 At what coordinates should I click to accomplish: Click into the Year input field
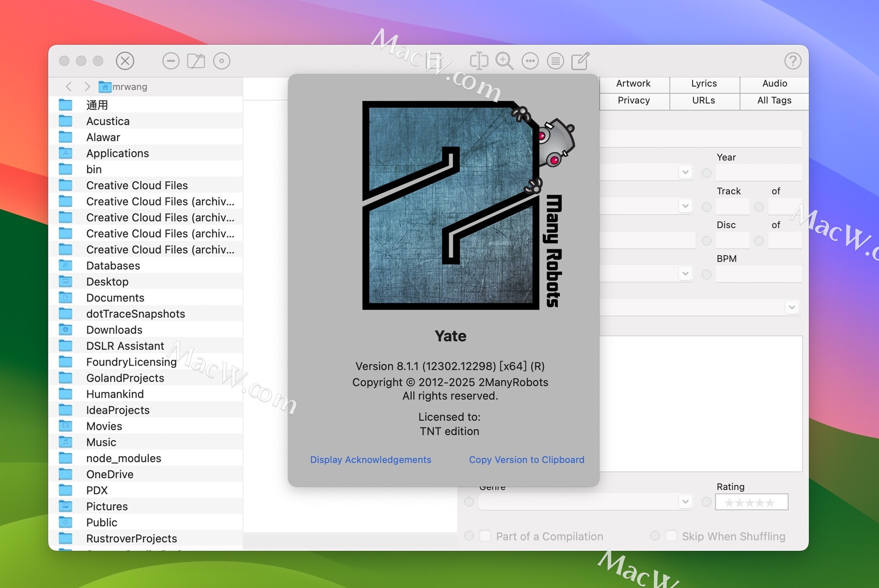click(759, 173)
